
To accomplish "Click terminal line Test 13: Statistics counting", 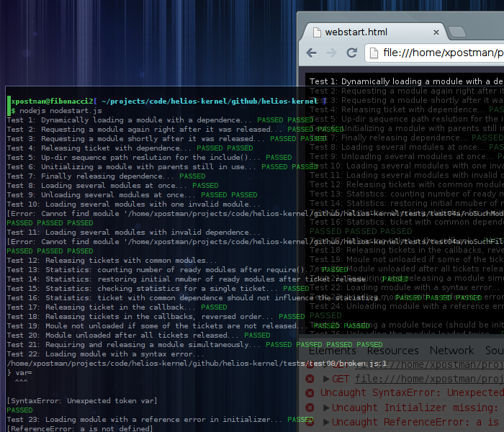I will pos(177,270).
